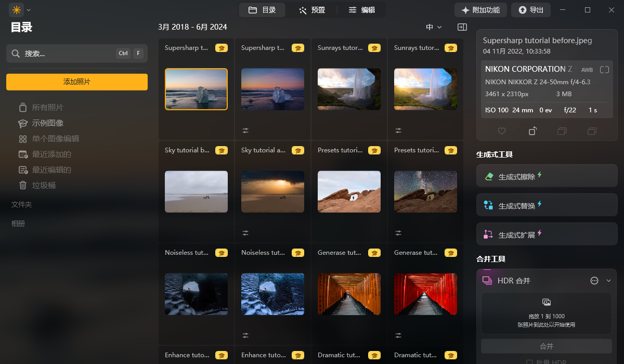Click the crown badge on Supersharp tutorial thumbnail
Viewport: 624px width, 364px height.
tap(222, 47)
